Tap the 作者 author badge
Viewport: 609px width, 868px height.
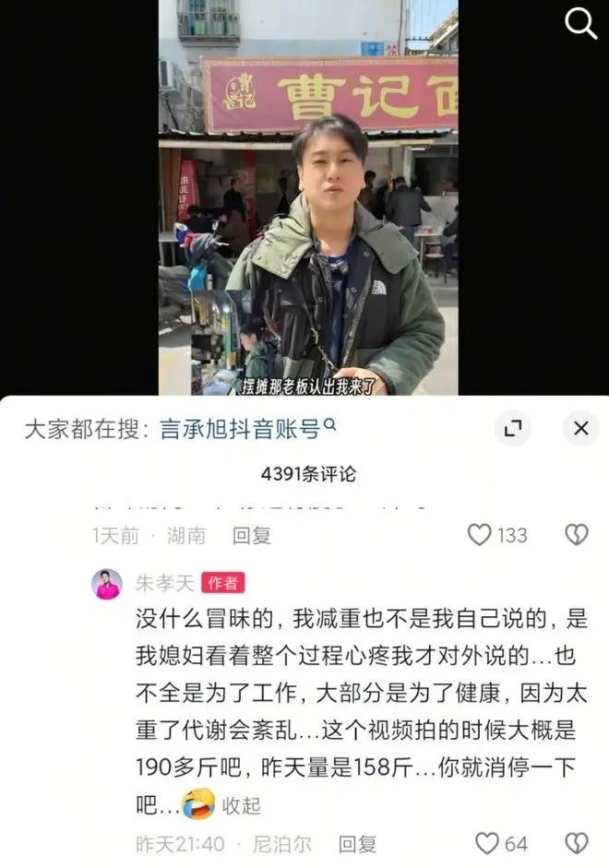(x=223, y=583)
